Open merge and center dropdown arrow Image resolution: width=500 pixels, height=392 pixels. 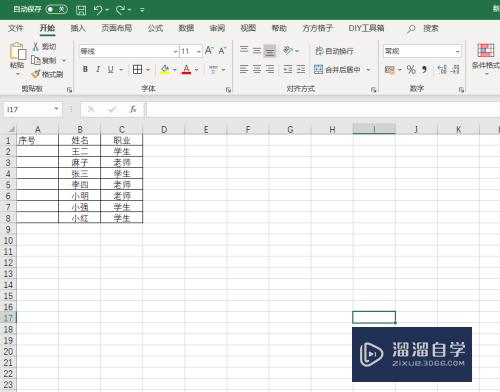[368, 70]
